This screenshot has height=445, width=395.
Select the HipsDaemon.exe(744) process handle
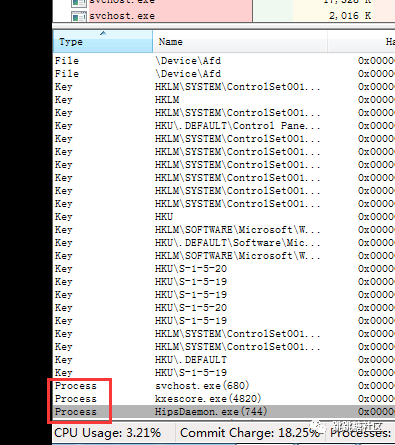click(224, 412)
